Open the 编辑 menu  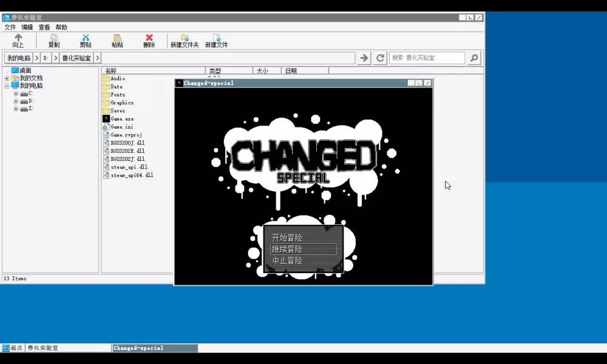[x=27, y=27]
